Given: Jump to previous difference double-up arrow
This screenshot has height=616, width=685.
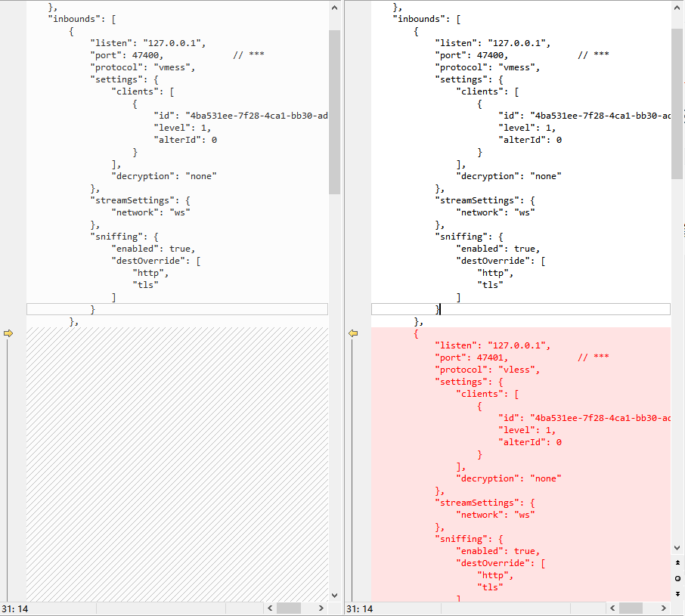Looking at the screenshot, I should [x=677, y=563].
